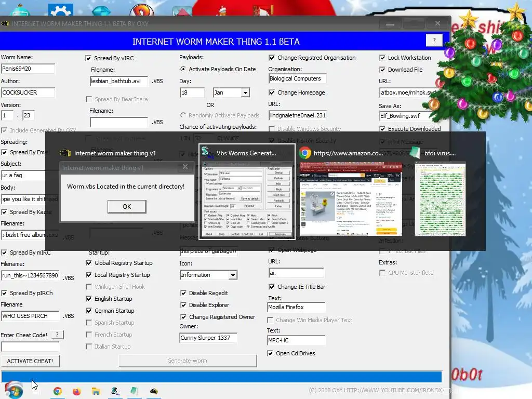Click the payload Day field showing 18
Viewport: 532px width, 399px height.
point(192,92)
